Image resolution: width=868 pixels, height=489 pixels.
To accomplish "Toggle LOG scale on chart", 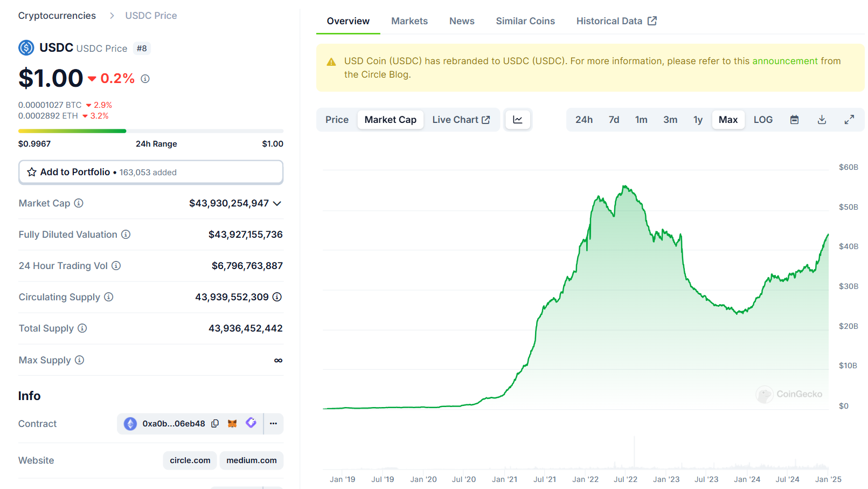I will pyautogui.click(x=763, y=120).
